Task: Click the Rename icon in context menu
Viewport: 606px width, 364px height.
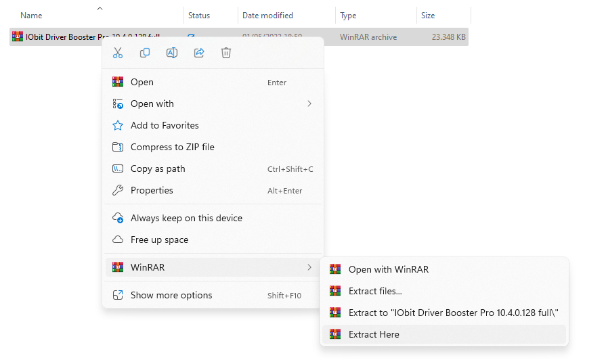Action: point(172,53)
